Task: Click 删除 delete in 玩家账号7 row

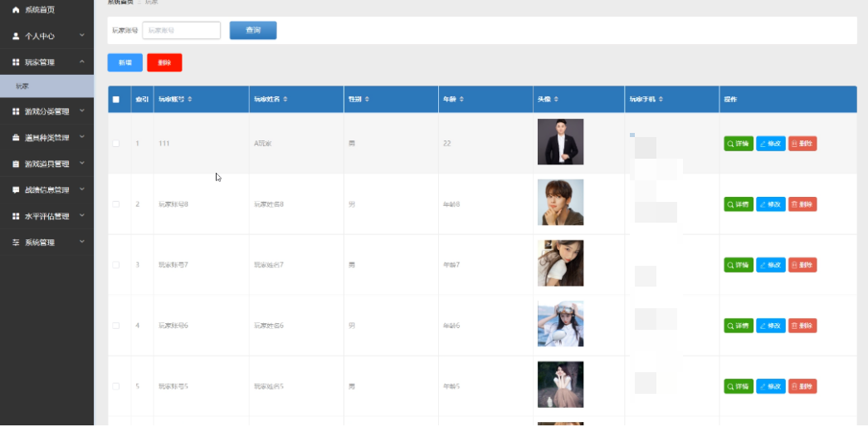Action: click(x=802, y=265)
